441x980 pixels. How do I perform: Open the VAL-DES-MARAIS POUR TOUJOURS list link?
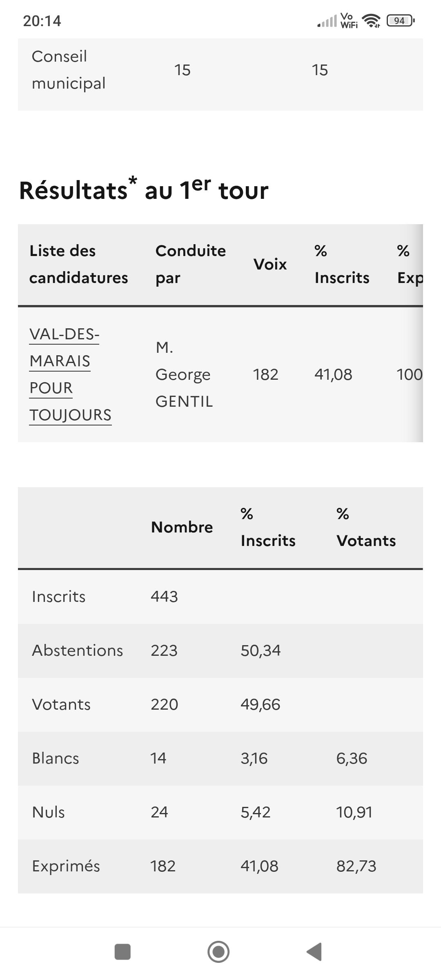[70, 374]
